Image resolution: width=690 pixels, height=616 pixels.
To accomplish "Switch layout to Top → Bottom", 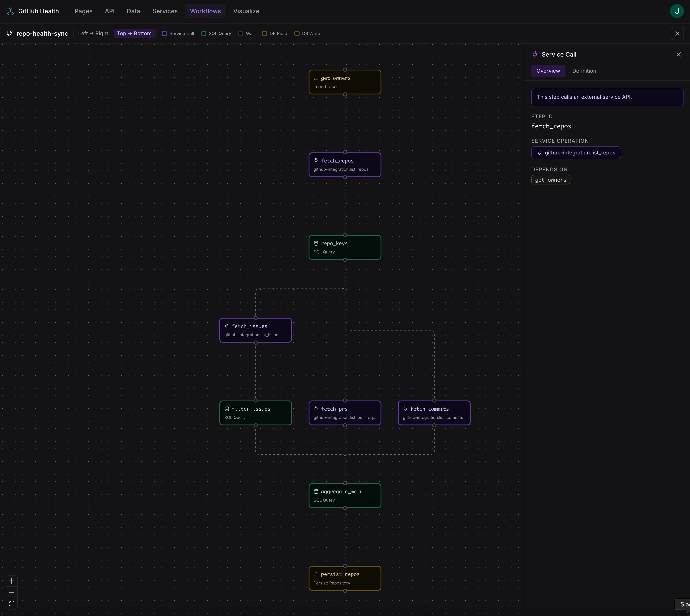I will pos(134,33).
